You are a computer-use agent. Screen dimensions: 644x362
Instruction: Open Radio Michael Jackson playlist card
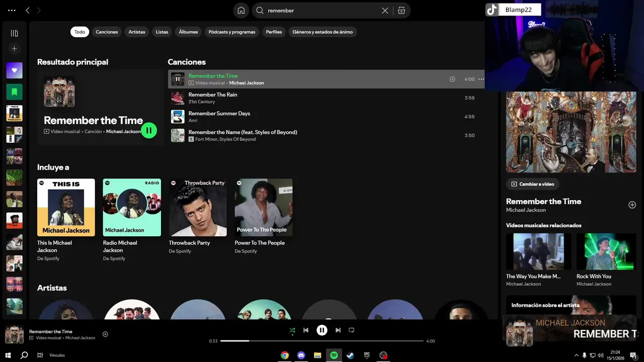[x=132, y=220]
